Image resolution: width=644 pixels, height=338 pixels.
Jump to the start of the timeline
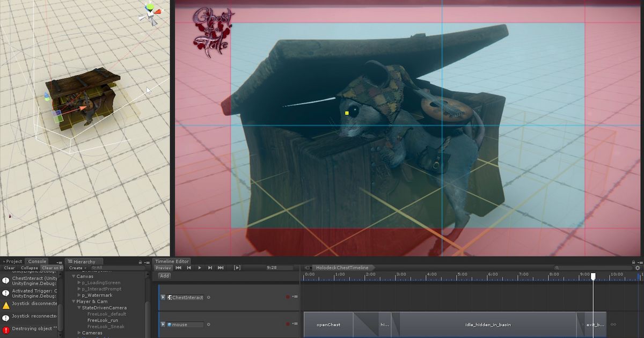click(179, 268)
